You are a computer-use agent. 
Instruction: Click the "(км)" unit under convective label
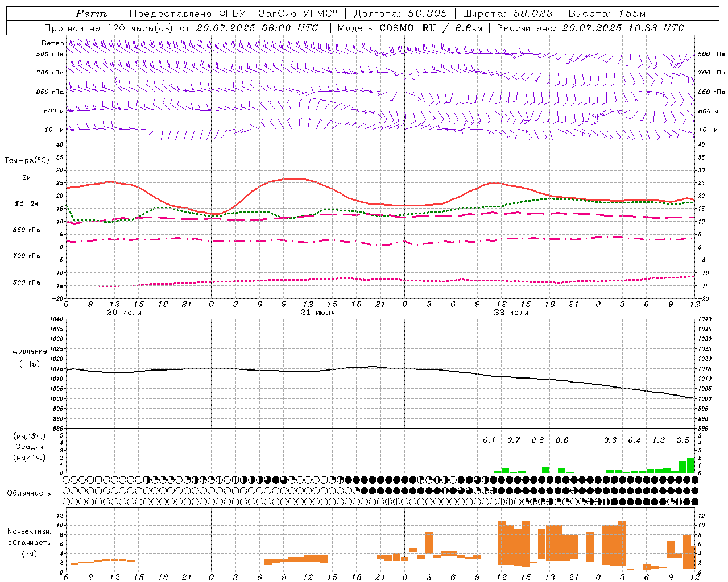coord(30,553)
